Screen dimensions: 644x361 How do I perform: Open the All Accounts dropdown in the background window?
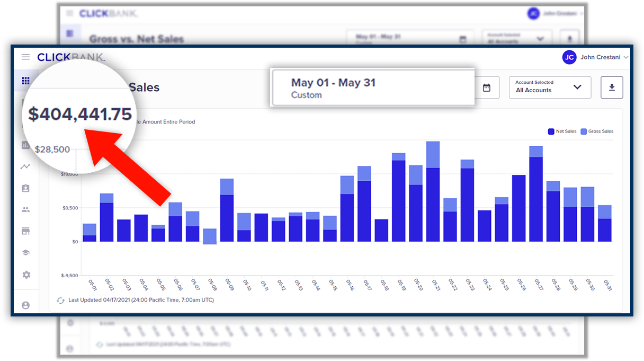tap(517, 38)
